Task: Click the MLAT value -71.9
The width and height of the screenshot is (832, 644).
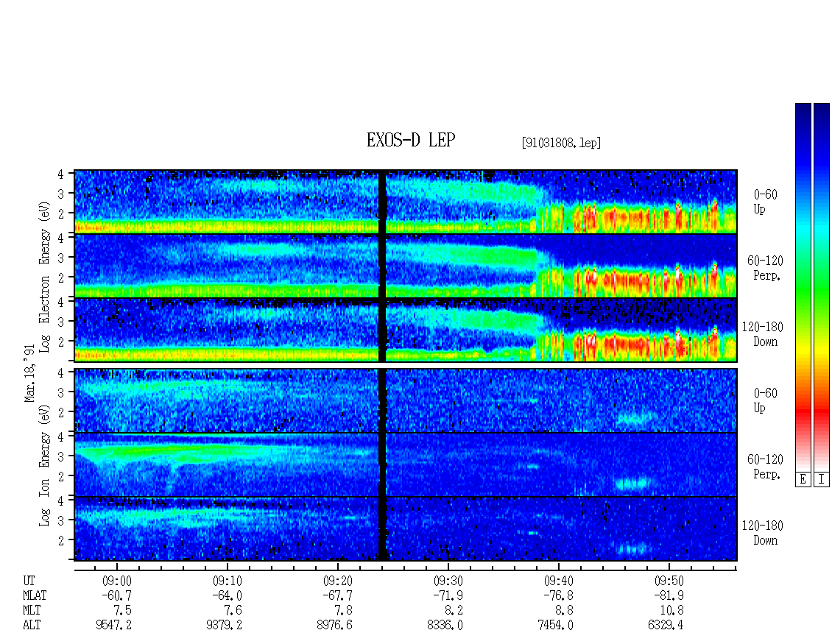Action: (448, 595)
